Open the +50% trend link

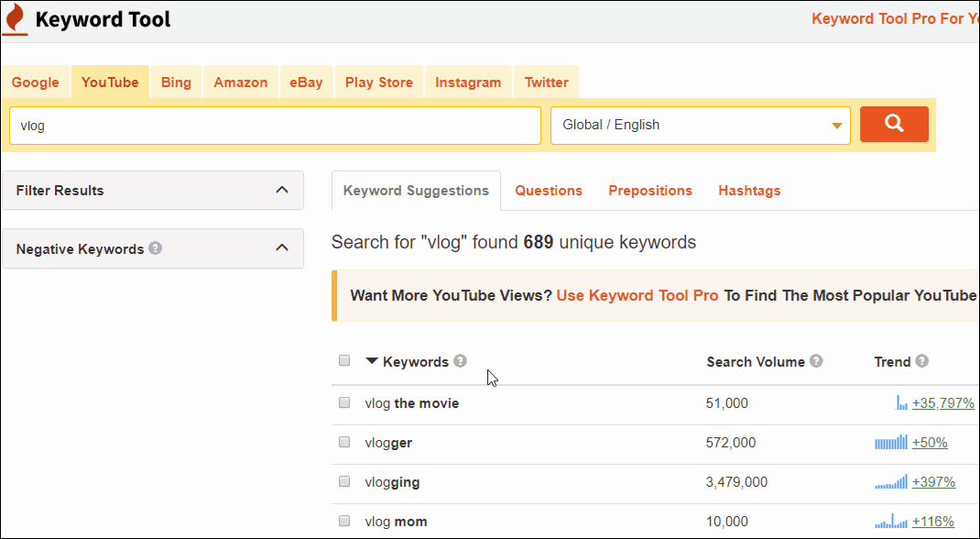pos(930,442)
